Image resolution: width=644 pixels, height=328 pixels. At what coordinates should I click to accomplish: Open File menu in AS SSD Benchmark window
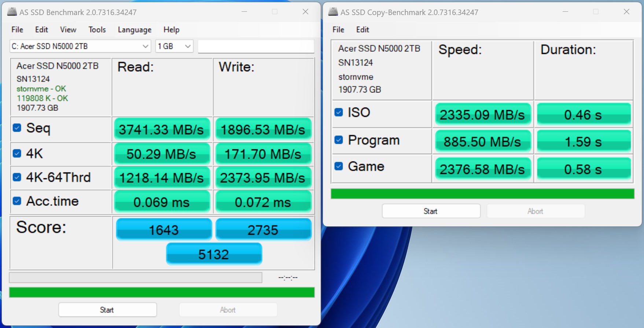point(17,30)
